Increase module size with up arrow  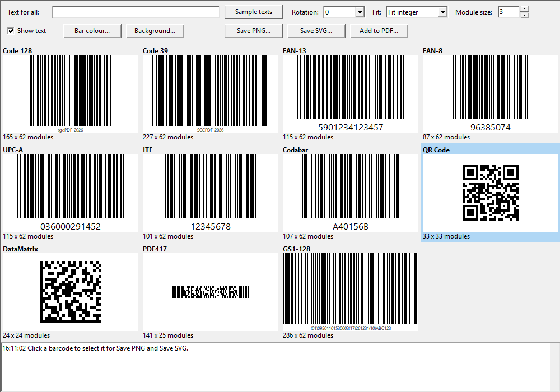(x=524, y=9)
